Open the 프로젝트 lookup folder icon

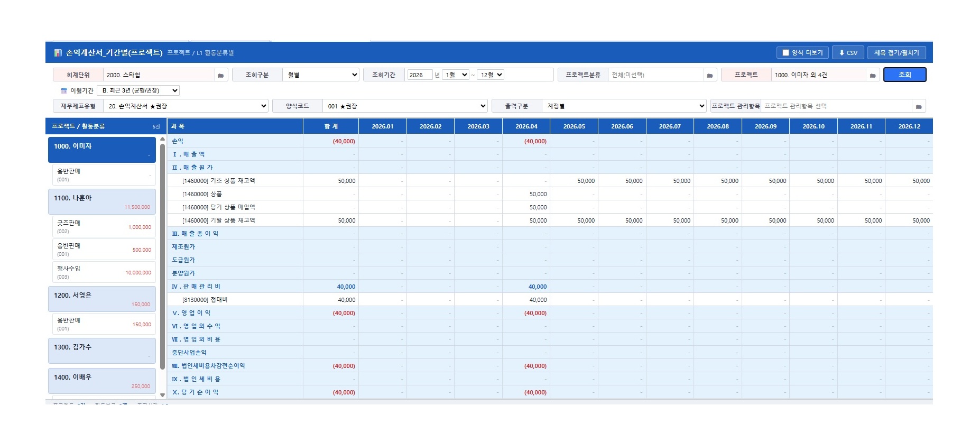[x=873, y=75]
